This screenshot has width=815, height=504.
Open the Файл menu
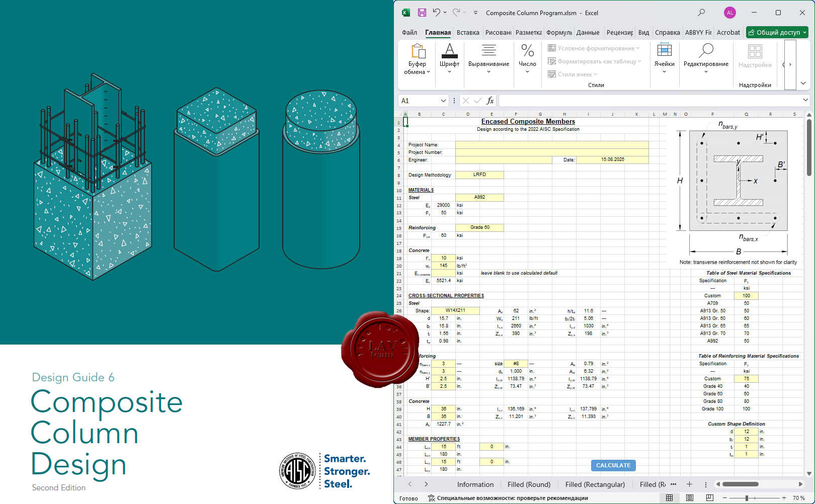[x=410, y=32]
